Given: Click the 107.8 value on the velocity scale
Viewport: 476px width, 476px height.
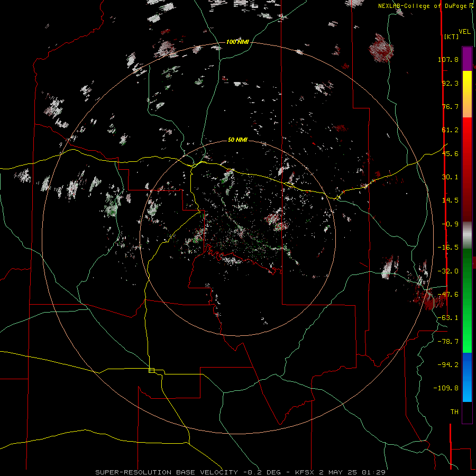Looking at the screenshot, I should coord(448,59).
